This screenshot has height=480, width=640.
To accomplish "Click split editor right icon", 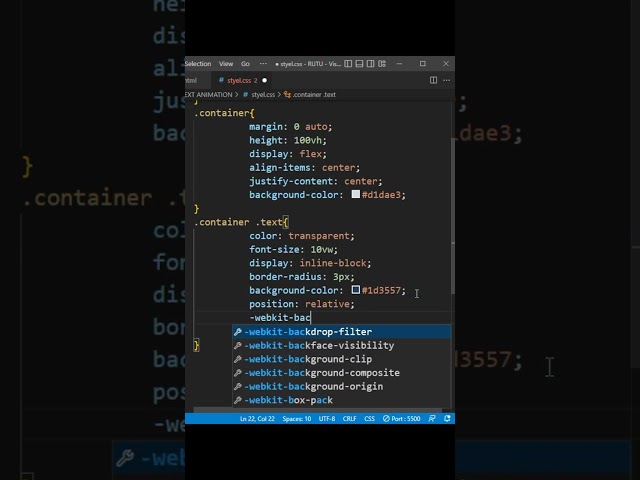I will pyautogui.click(x=433, y=80).
